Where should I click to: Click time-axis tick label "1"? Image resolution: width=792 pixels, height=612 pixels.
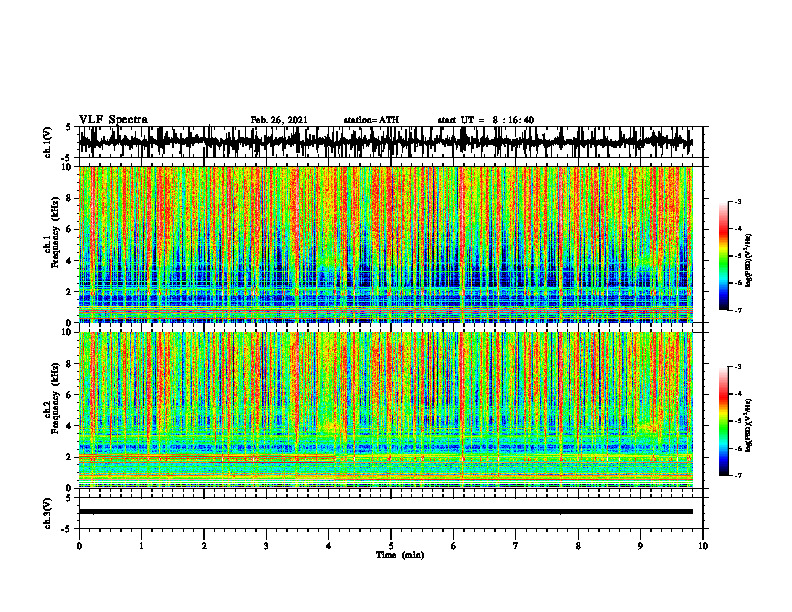pyautogui.click(x=141, y=546)
